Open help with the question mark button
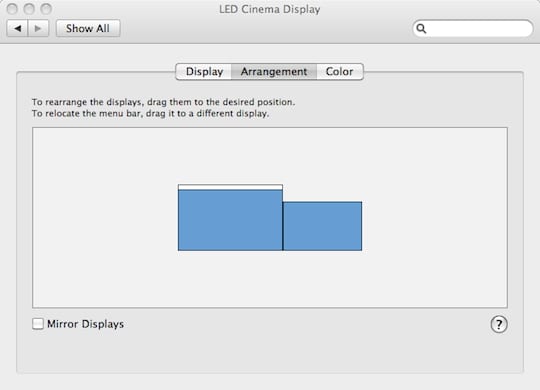540x390 pixels. (x=499, y=325)
